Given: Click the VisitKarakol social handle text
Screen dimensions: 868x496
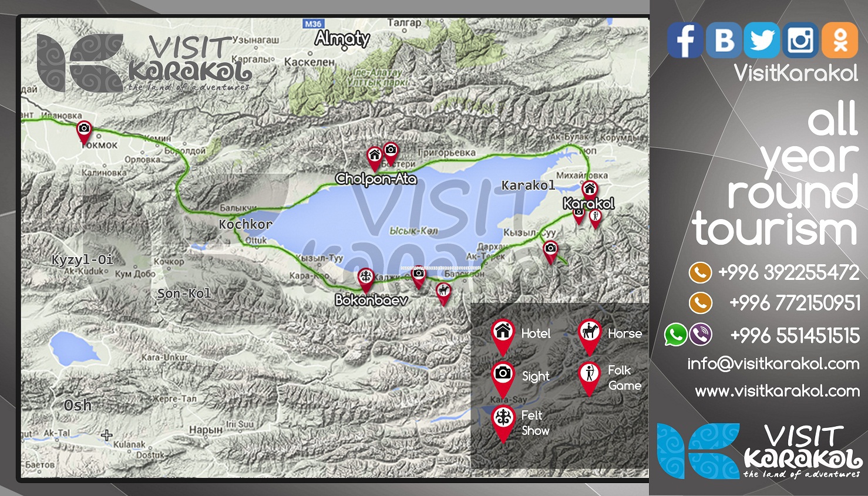Looking at the screenshot, I should coord(796,73).
